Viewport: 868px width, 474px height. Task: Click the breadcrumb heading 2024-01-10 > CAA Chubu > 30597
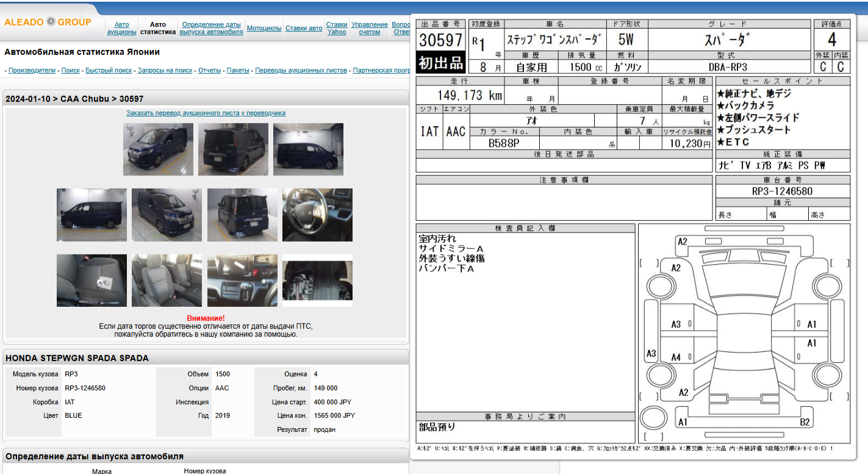(x=74, y=99)
